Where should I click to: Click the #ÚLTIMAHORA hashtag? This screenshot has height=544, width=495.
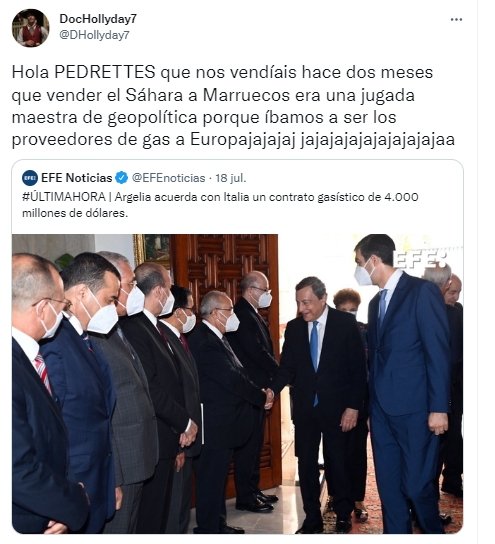click(64, 197)
